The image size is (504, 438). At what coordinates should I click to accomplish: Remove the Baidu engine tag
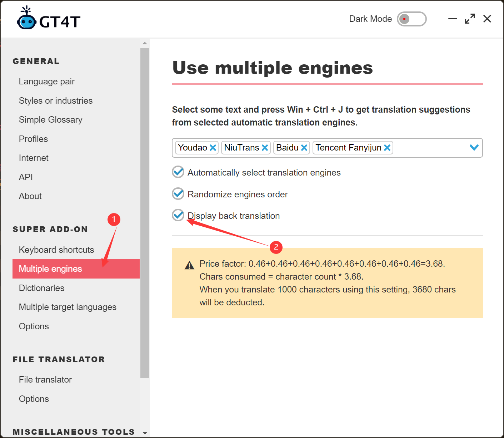click(x=304, y=147)
